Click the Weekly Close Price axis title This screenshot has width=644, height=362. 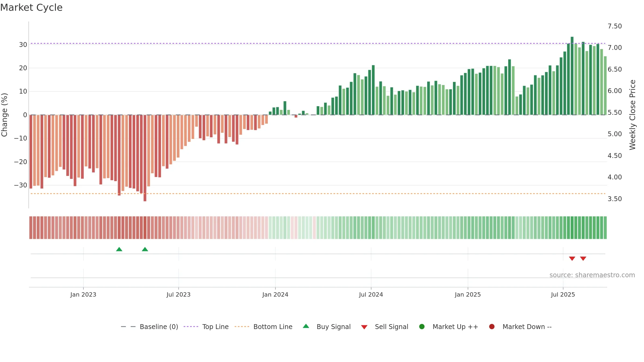(632, 115)
